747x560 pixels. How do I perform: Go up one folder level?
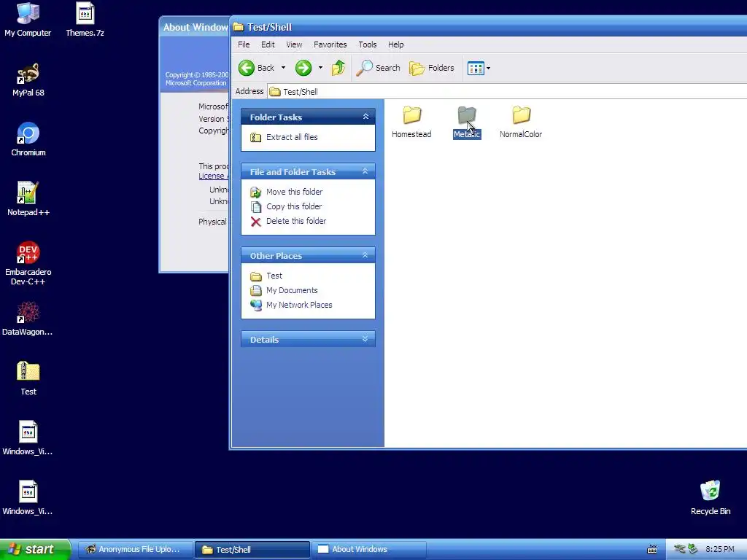[x=338, y=68]
